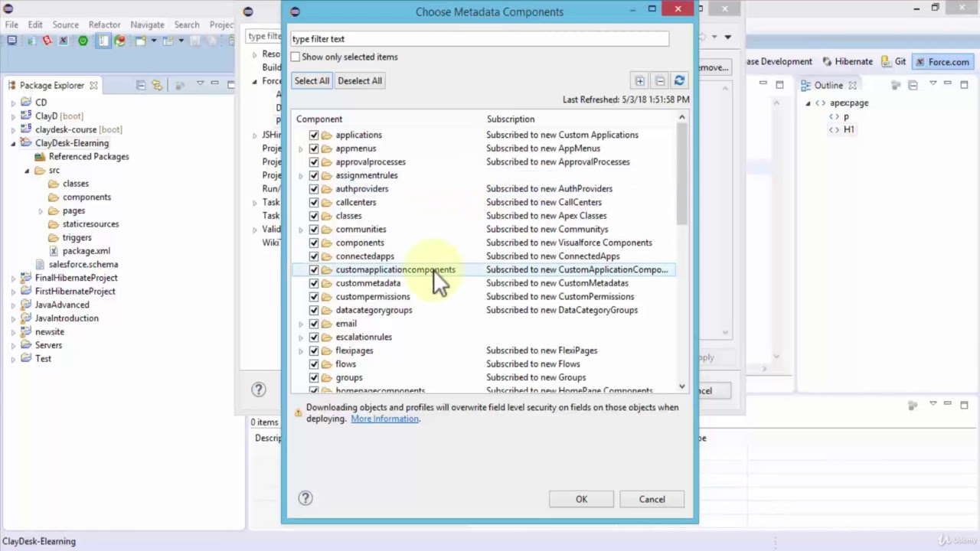
Task: Close the Package Explorer tab
Action: coord(93,86)
